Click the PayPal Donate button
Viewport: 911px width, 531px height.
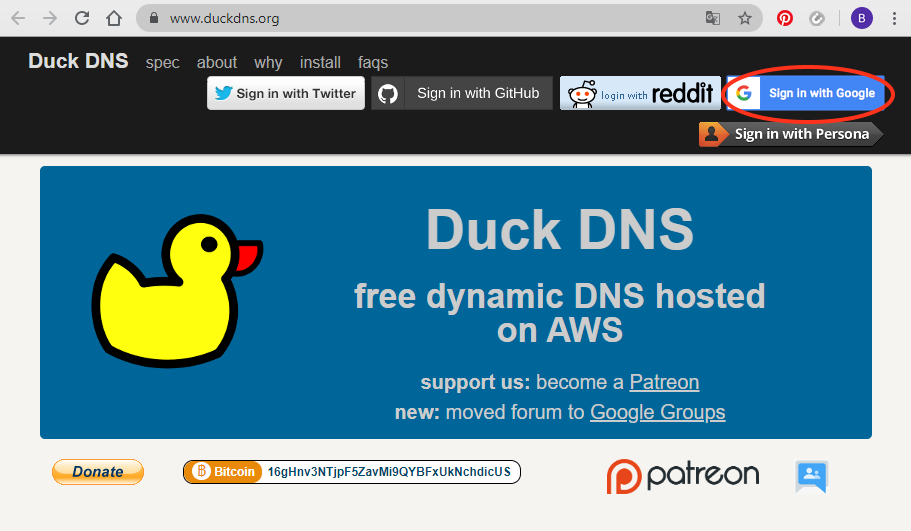pos(98,472)
